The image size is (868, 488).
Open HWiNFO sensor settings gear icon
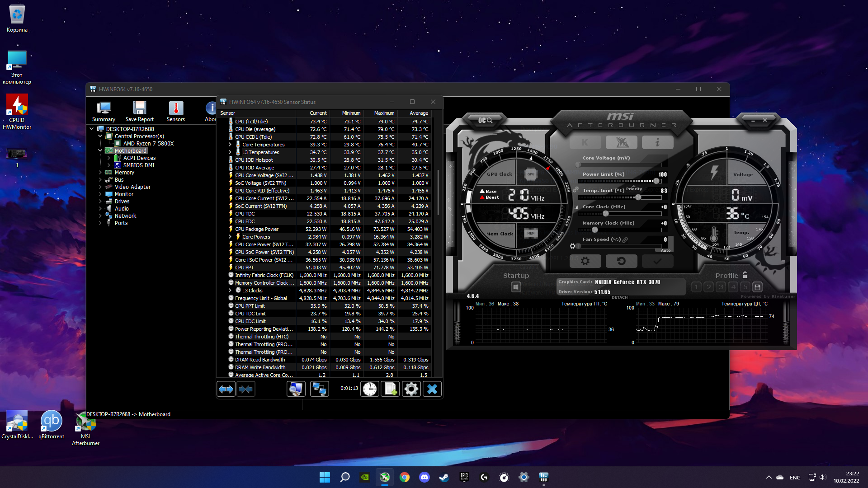(x=411, y=389)
